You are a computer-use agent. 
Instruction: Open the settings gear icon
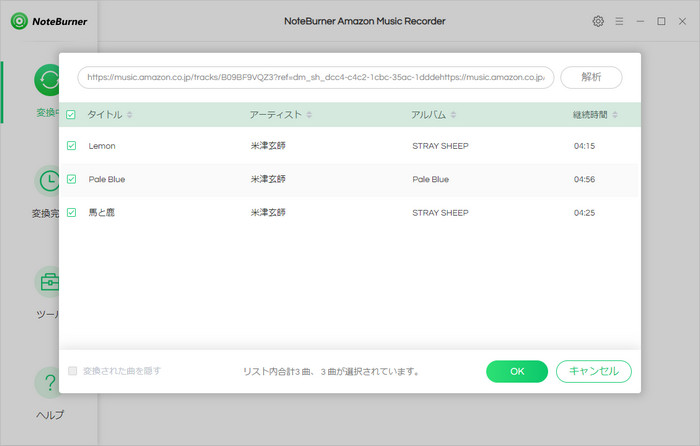coord(598,21)
